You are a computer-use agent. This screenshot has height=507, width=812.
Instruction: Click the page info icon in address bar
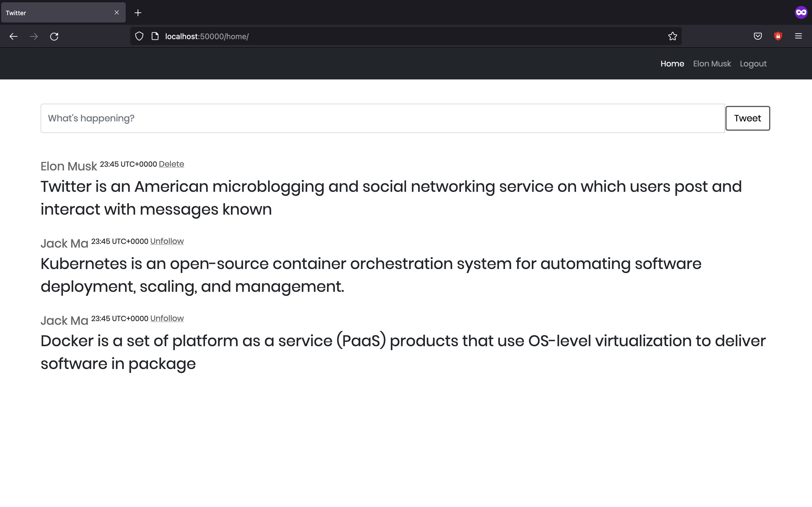click(155, 36)
